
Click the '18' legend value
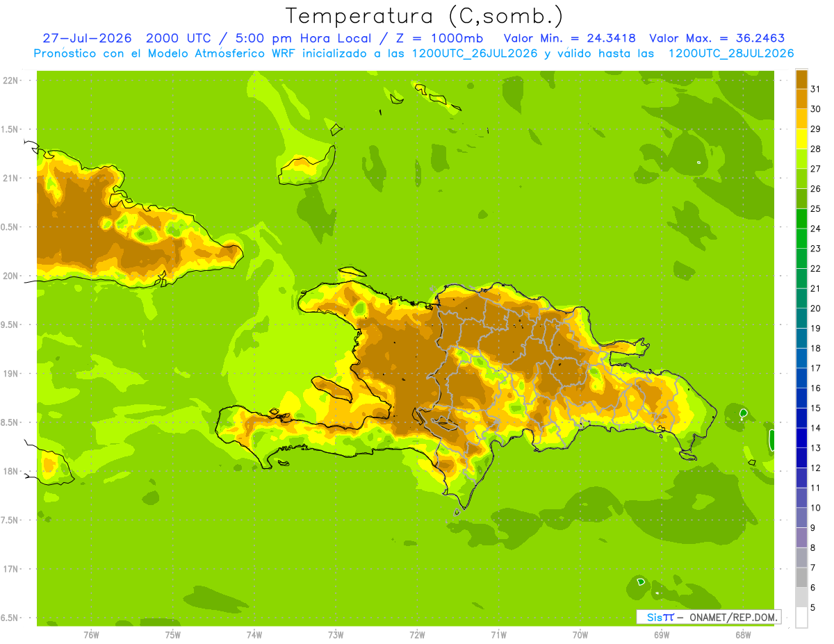point(816,348)
